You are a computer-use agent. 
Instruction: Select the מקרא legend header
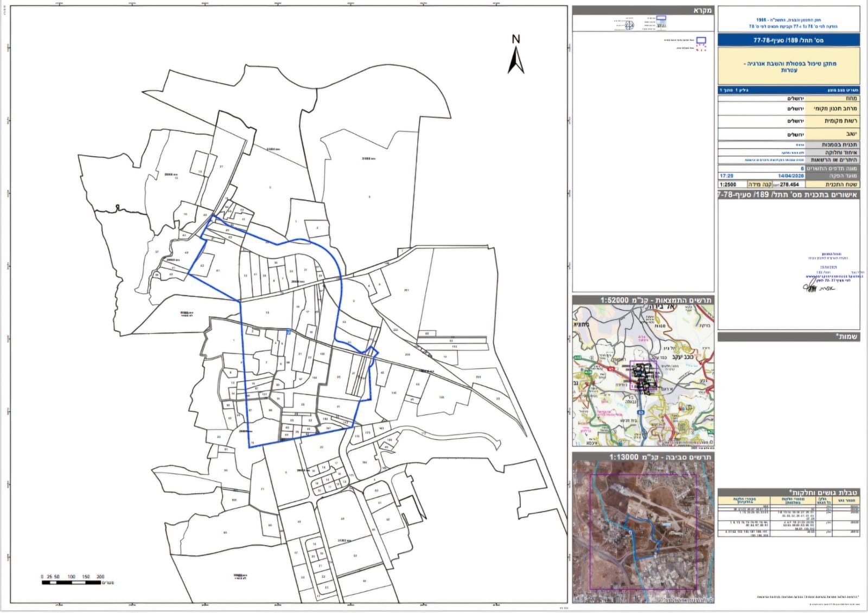[x=643, y=10]
